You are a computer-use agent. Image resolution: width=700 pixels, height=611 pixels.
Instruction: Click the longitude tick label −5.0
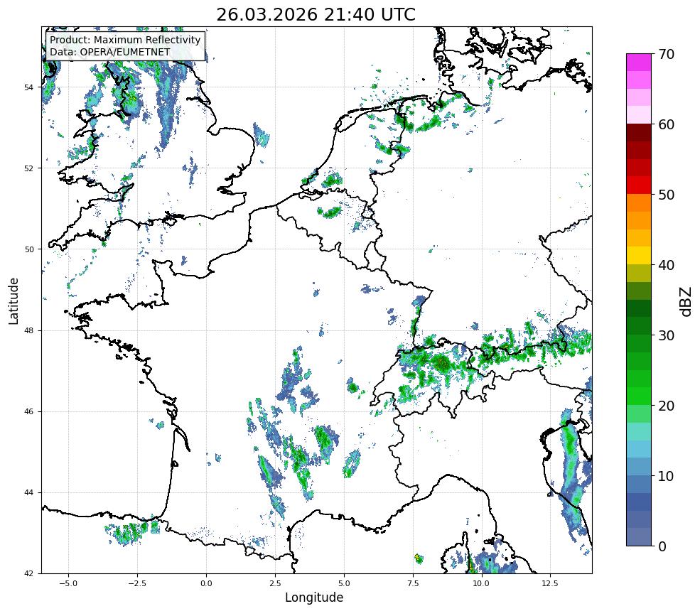68,583
